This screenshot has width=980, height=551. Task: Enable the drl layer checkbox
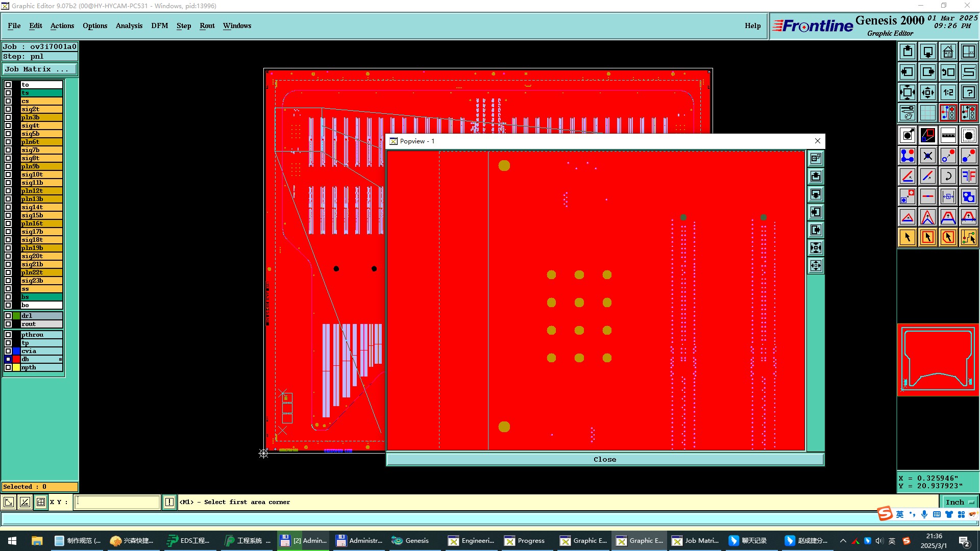pyautogui.click(x=8, y=316)
